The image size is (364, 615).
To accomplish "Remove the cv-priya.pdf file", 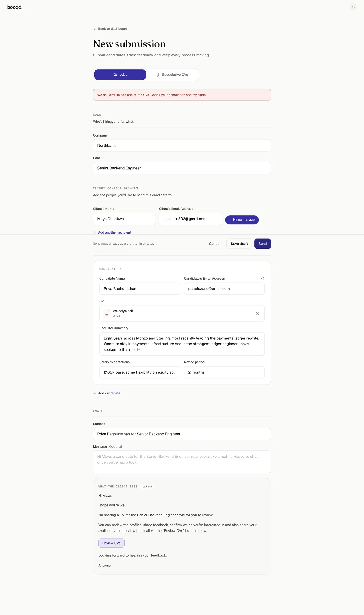I will tap(257, 313).
